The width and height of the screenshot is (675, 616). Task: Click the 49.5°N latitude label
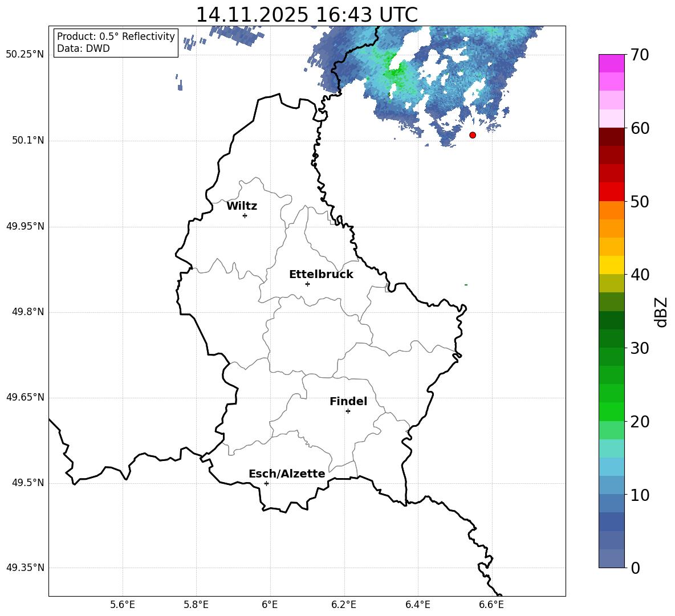28,483
